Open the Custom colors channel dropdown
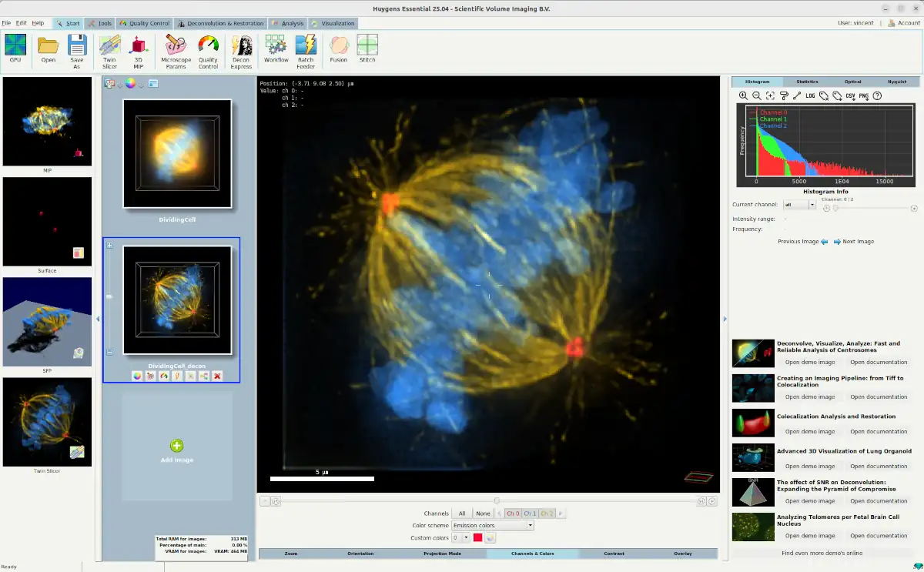 (x=460, y=538)
